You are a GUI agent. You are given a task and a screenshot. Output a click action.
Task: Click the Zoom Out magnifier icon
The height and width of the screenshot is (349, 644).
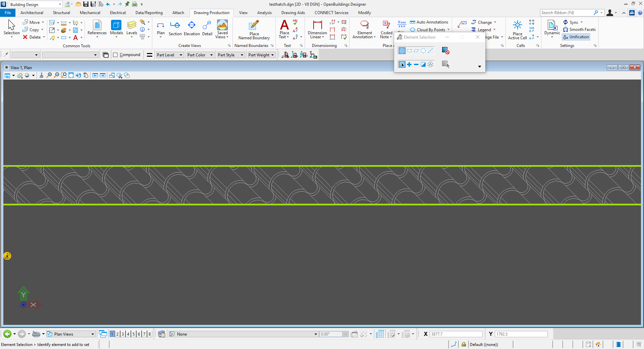tap(56, 76)
